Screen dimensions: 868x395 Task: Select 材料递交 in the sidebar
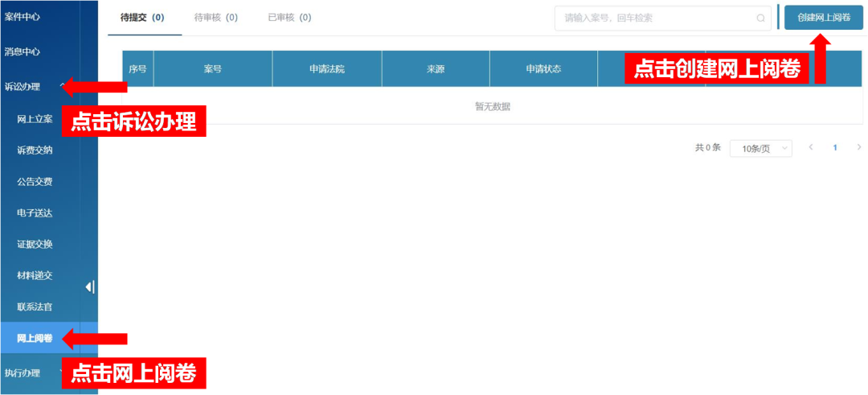click(35, 275)
